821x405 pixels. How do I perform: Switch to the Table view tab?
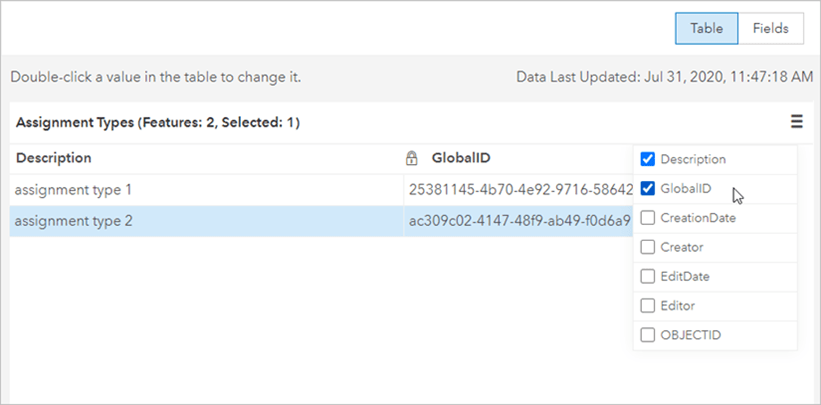pyautogui.click(x=706, y=28)
